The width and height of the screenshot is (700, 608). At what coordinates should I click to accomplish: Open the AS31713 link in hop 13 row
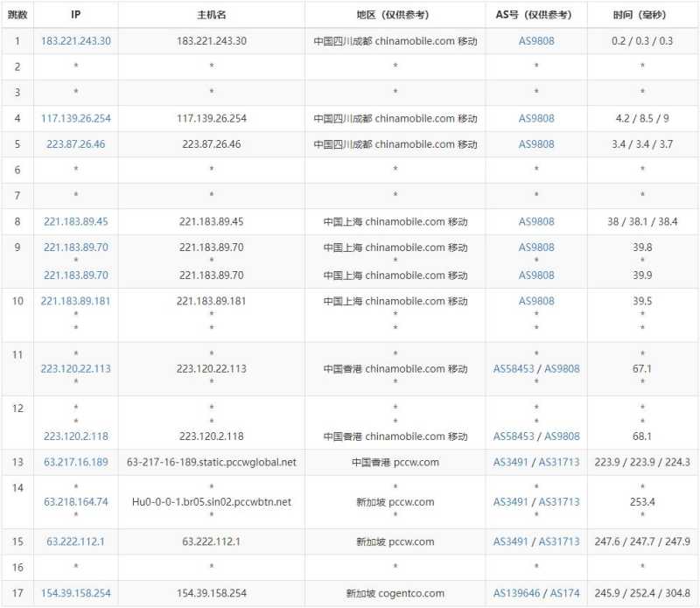tap(559, 462)
